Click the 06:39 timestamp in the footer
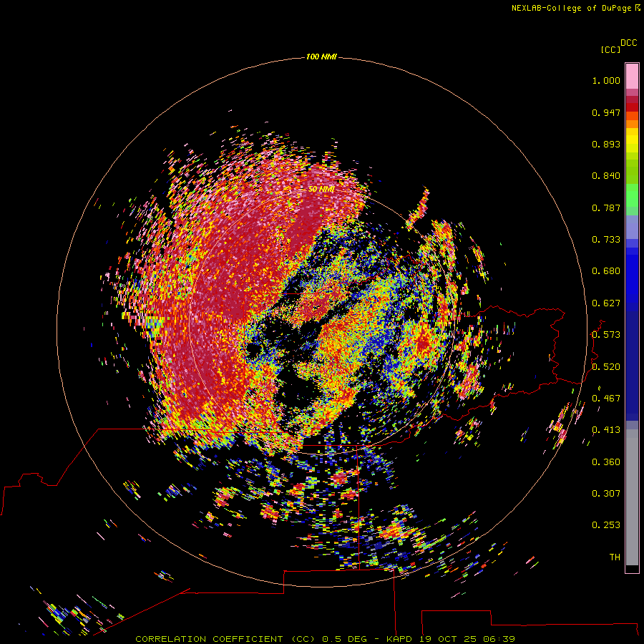 pos(499,639)
